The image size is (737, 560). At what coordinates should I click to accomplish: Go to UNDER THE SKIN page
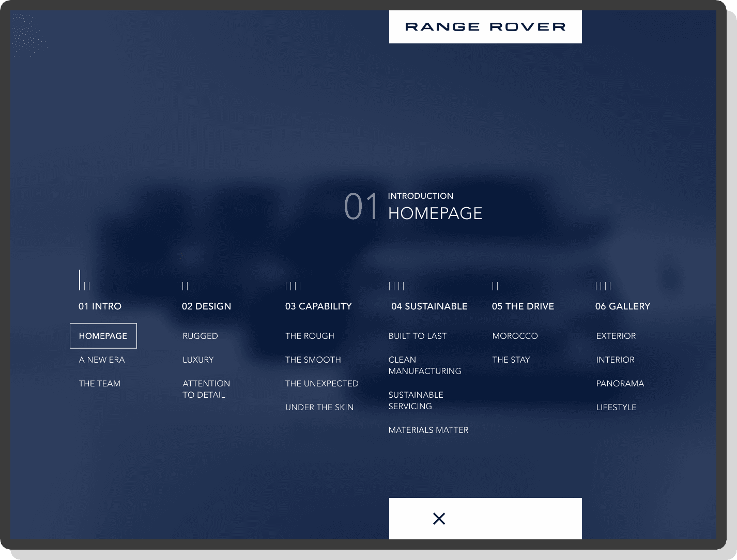coord(319,407)
